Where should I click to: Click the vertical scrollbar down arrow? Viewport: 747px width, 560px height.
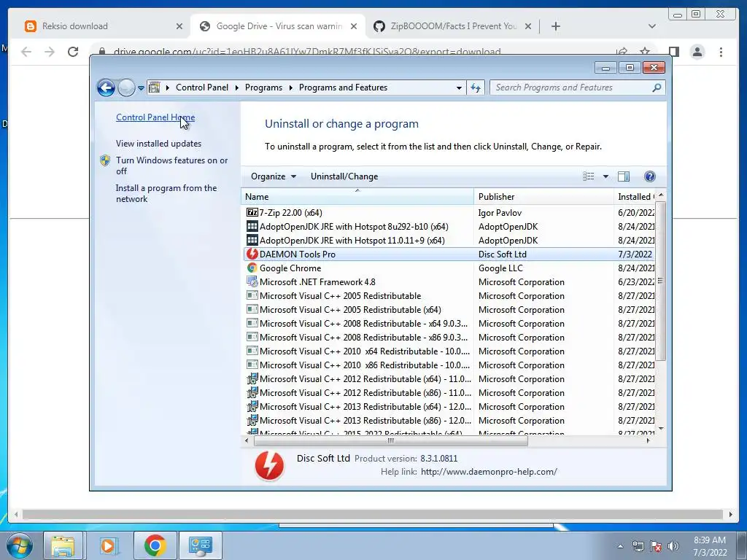coord(661,429)
